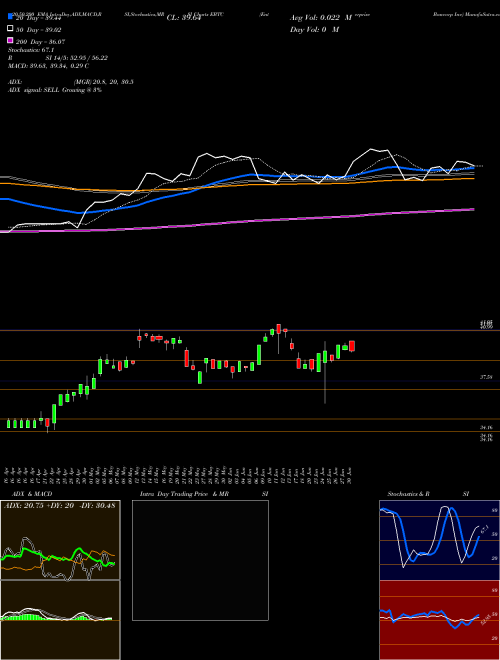Click the 'Avg Vol: 0.022 M' text

(321, 18)
